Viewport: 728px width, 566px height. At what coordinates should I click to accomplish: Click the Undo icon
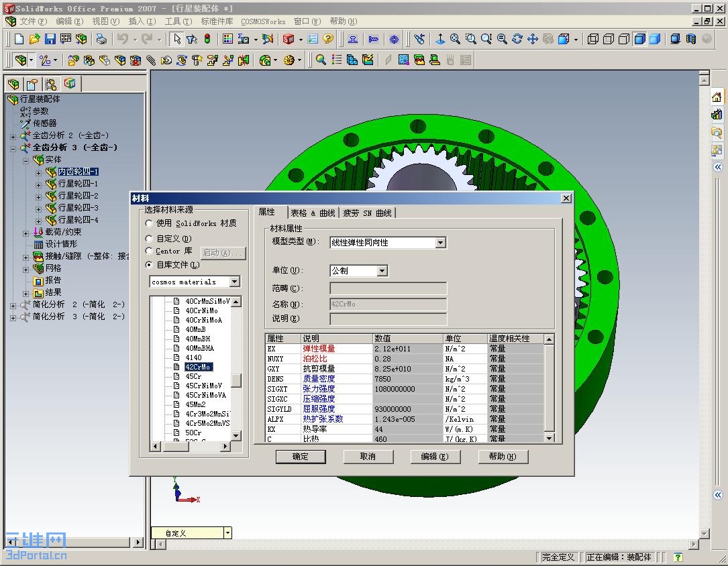coord(123,39)
